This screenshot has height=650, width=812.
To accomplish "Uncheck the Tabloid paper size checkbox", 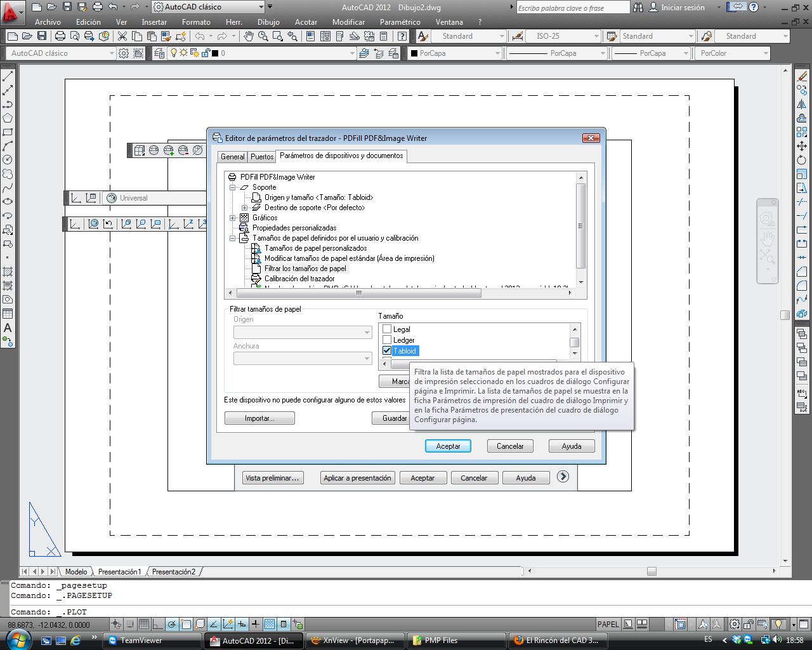I will point(387,351).
